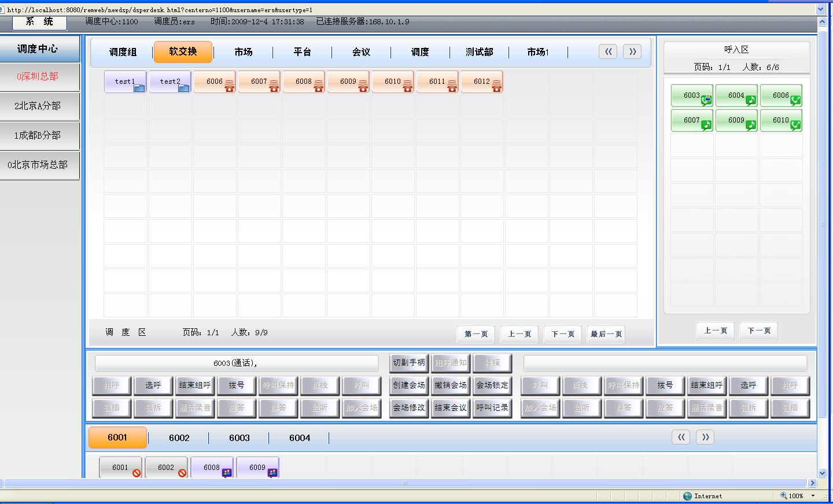833x504 pixels.
Task: Click the Internet zone globe in the status bar
Action: pos(687,496)
